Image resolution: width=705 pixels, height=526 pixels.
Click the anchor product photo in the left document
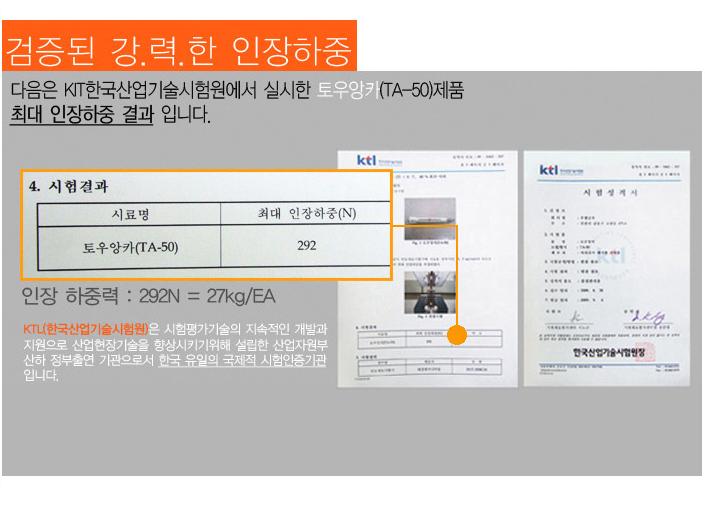tap(430, 219)
